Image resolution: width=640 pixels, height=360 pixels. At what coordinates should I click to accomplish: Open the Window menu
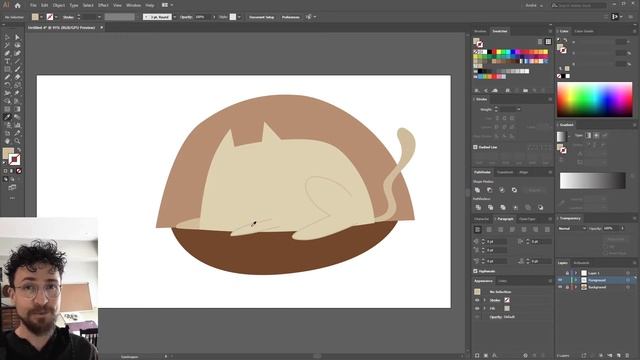point(133,5)
